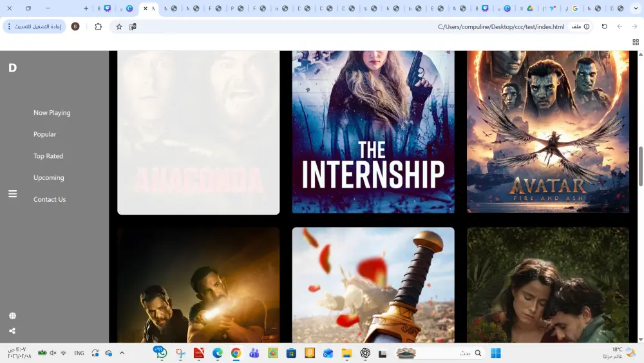
Task: Switch to the Google tab
Action: (575, 8)
